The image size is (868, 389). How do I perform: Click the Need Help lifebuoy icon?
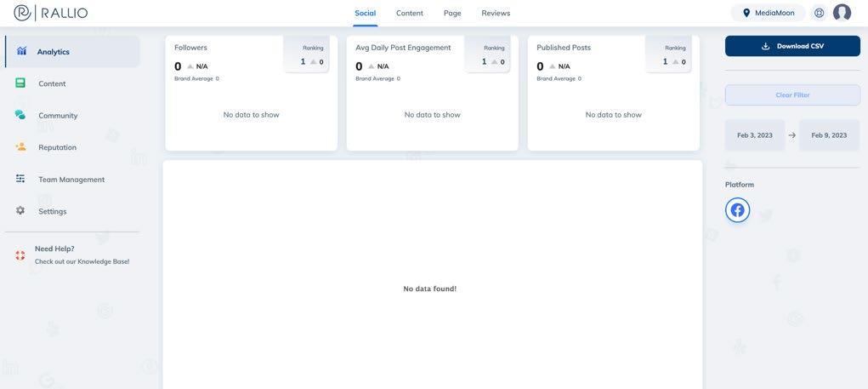20,255
